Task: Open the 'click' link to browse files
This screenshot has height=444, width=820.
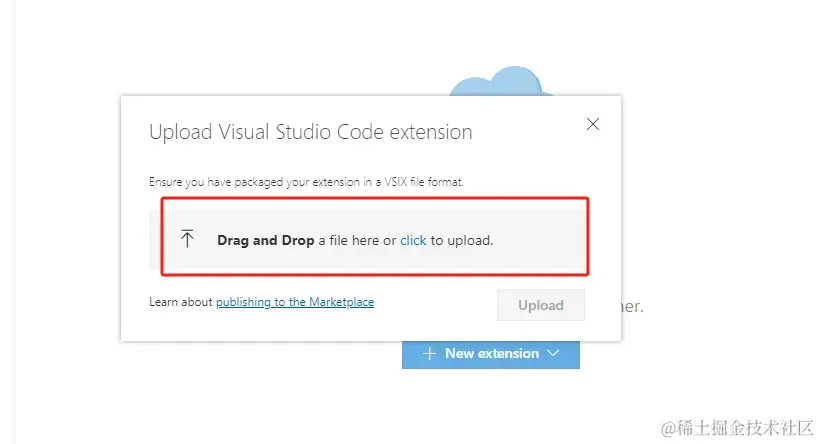Action: (x=413, y=240)
